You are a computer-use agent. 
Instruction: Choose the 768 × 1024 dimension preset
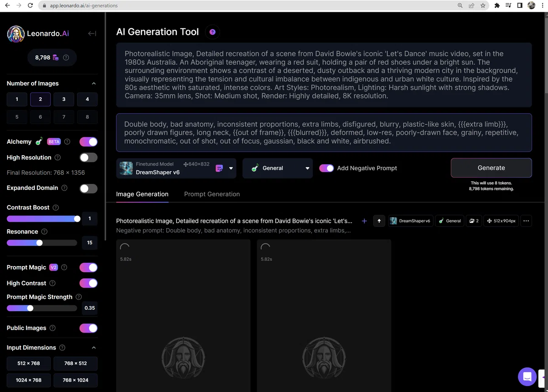[x=75, y=380]
